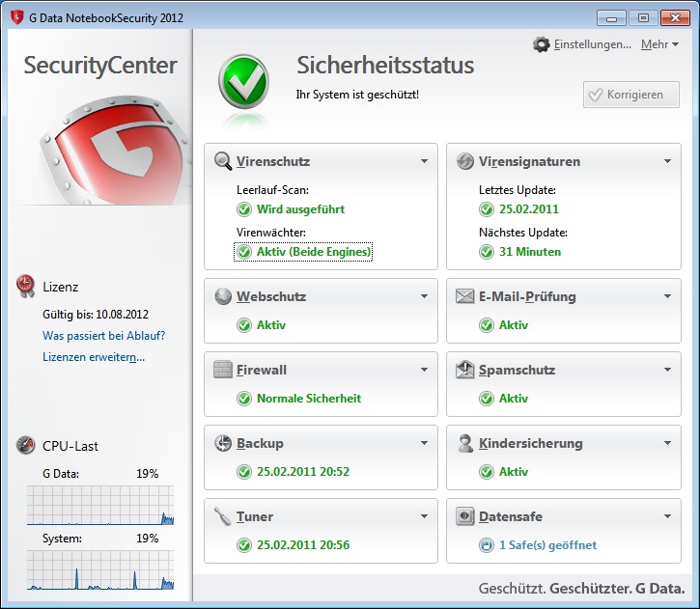The image size is (700, 609).
Task: Open the Webschutz dropdown arrow
Action: click(x=424, y=296)
